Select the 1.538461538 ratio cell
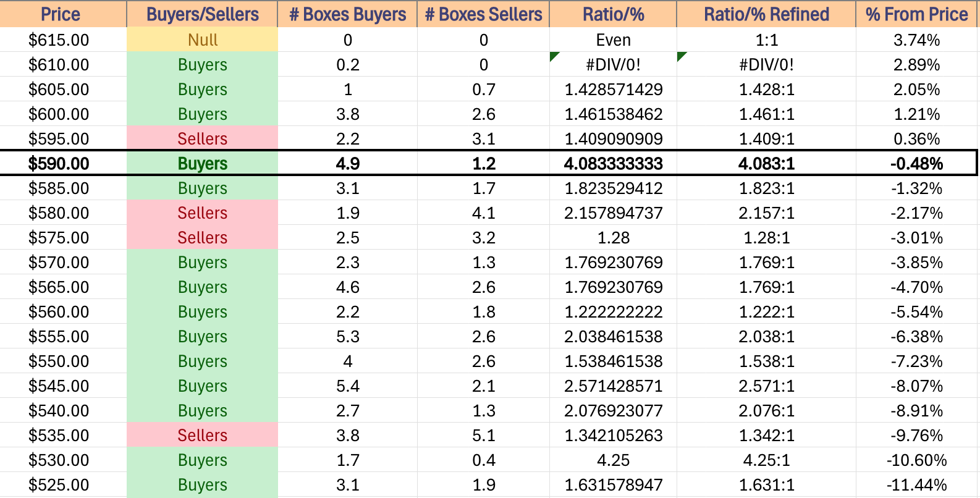 tap(613, 361)
